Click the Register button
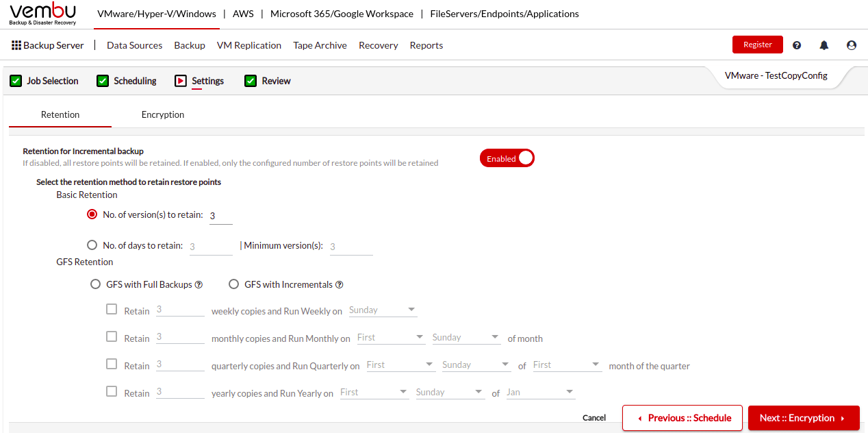The image size is (868, 433). (x=758, y=45)
